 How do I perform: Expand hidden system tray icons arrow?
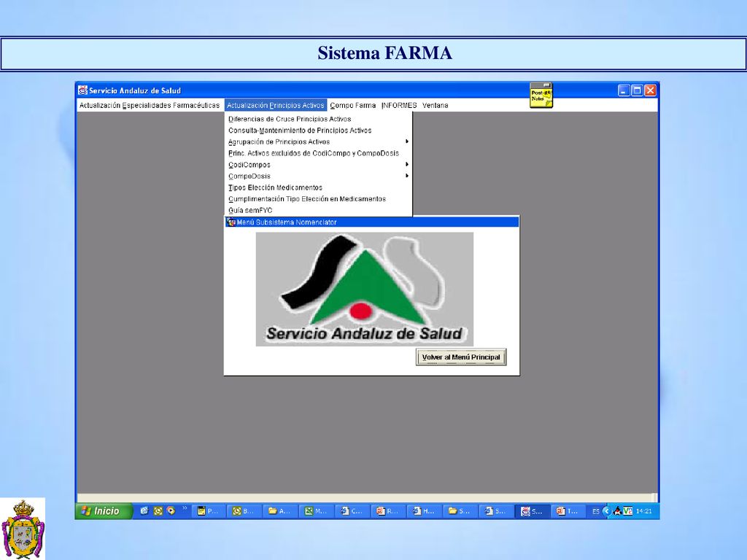coord(606,511)
